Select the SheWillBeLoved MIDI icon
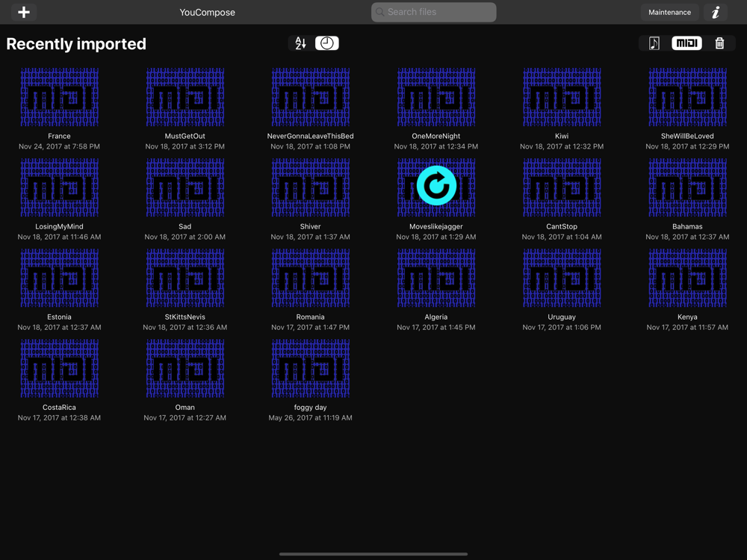747x560 pixels. 687,97
